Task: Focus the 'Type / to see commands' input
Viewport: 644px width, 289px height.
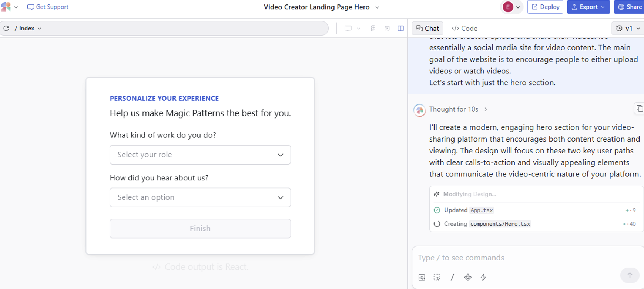Action: coord(518,258)
